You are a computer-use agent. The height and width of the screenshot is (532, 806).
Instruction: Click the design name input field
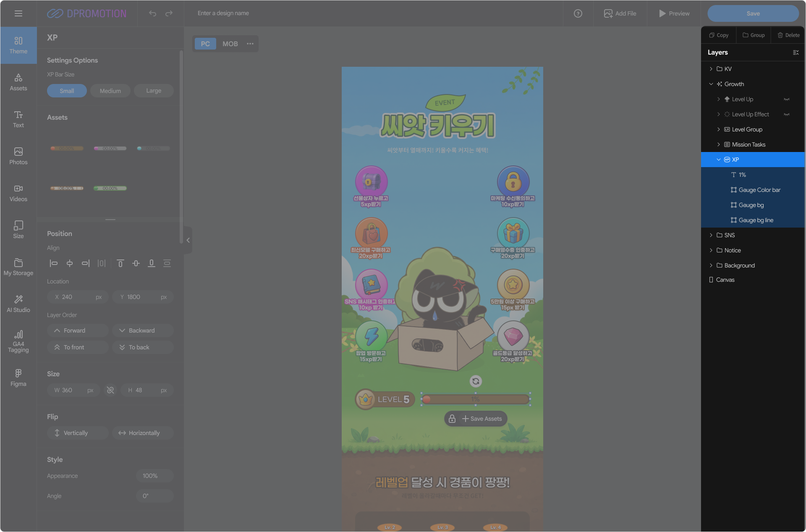(223, 13)
